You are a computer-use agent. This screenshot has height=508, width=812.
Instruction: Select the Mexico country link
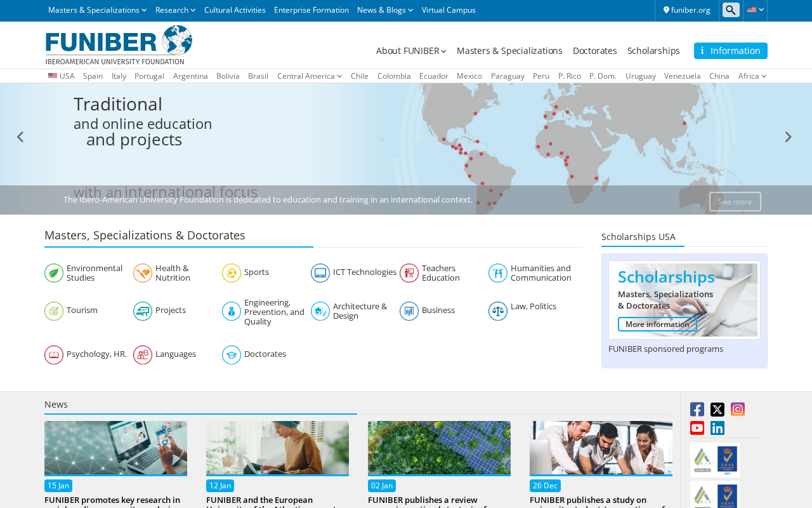(x=469, y=76)
